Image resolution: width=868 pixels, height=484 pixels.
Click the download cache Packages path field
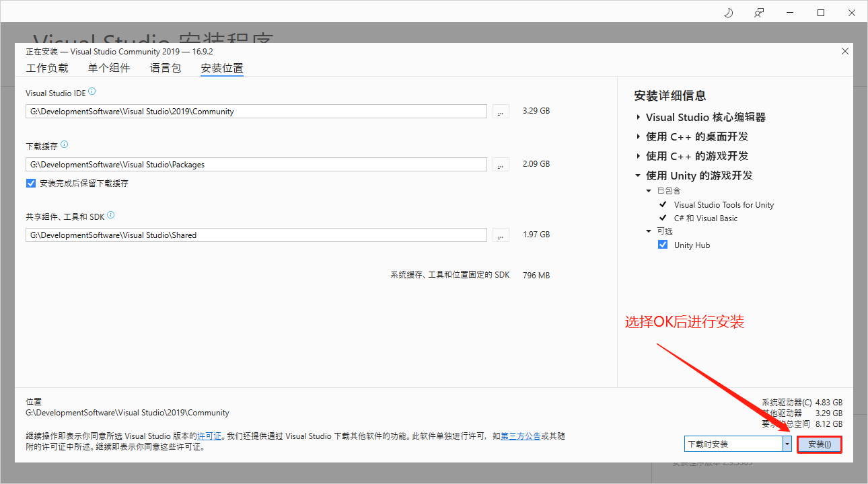click(x=256, y=164)
